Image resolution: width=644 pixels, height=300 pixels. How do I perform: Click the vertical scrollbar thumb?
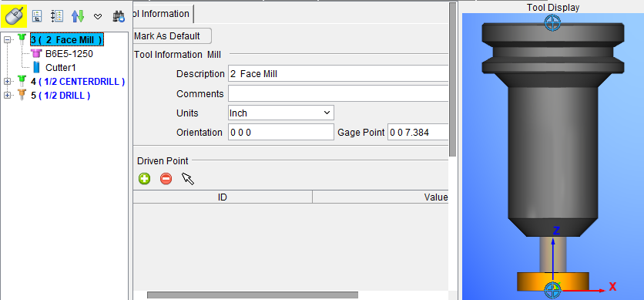pyautogui.click(x=453, y=79)
